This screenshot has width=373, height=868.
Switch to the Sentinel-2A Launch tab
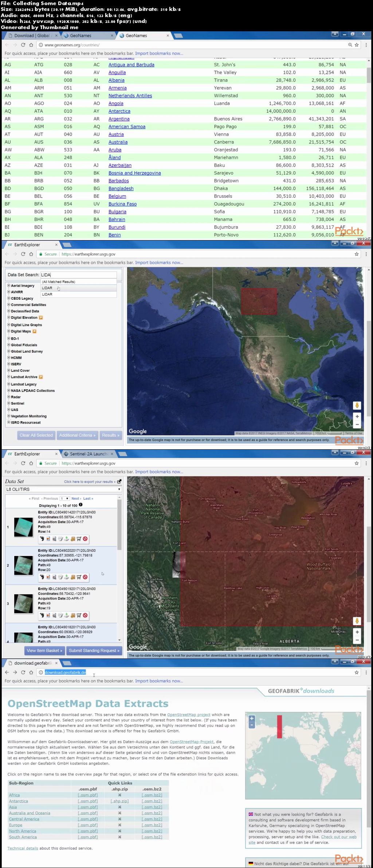click(x=89, y=454)
